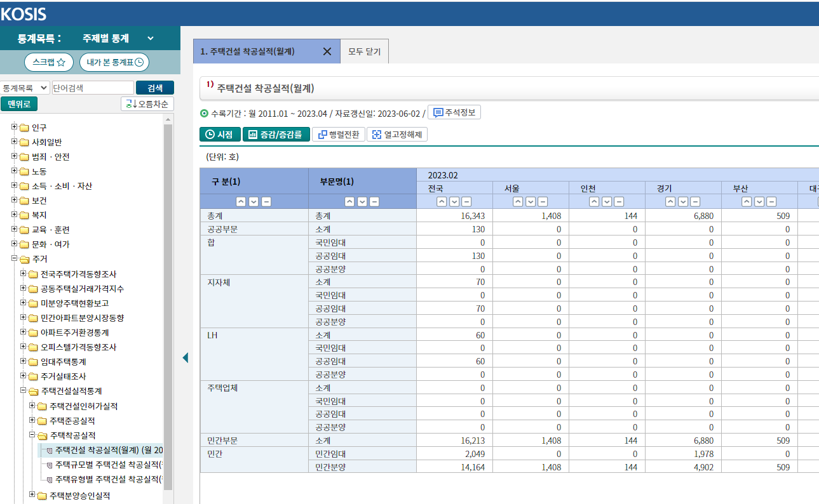This screenshot has width=819, height=504.
Task: Click the 행렬전환 button
Action: click(339, 135)
